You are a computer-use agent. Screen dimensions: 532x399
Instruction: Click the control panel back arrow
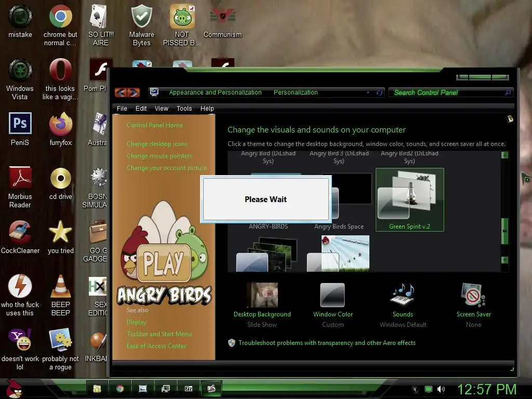[121, 92]
